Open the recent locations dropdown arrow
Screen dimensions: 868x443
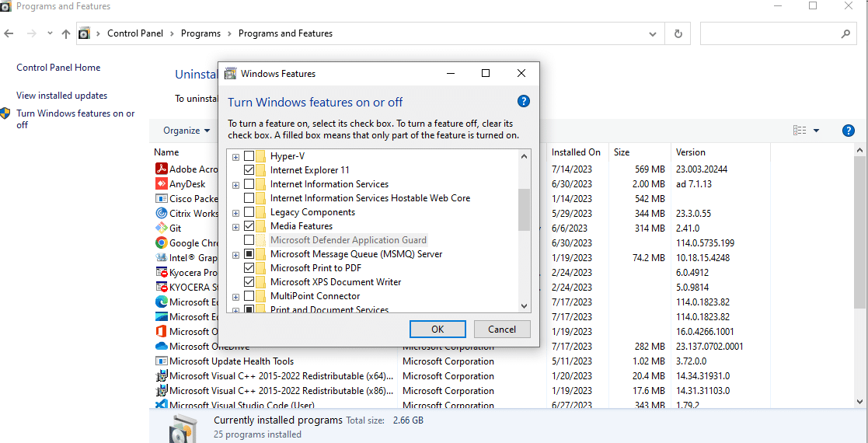(x=51, y=33)
